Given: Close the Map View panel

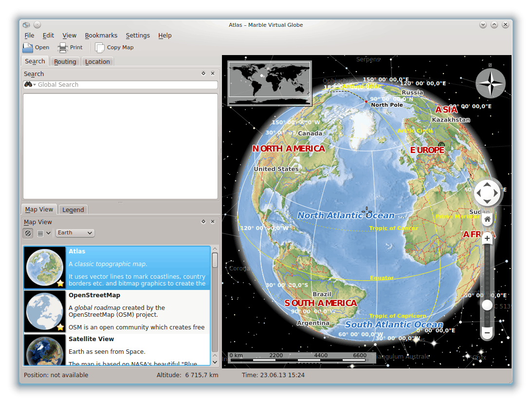Looking at the screenshot, I should tap(213, 222).
